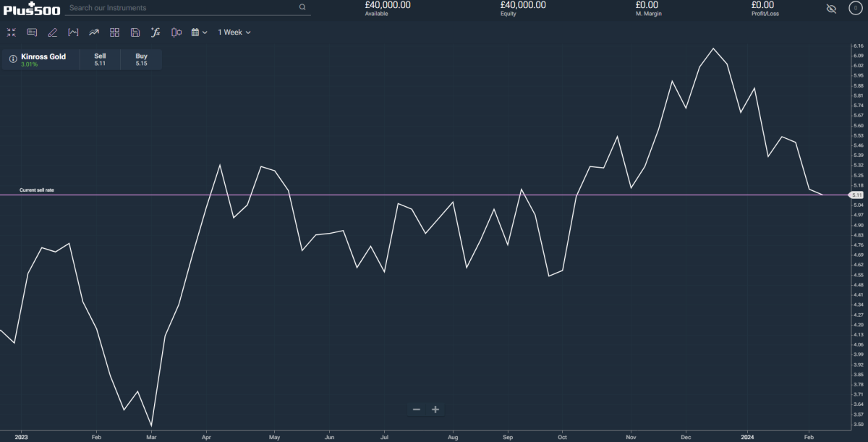Select the pencil drawing tool
The image size is (868, 442).
[52, 33]
